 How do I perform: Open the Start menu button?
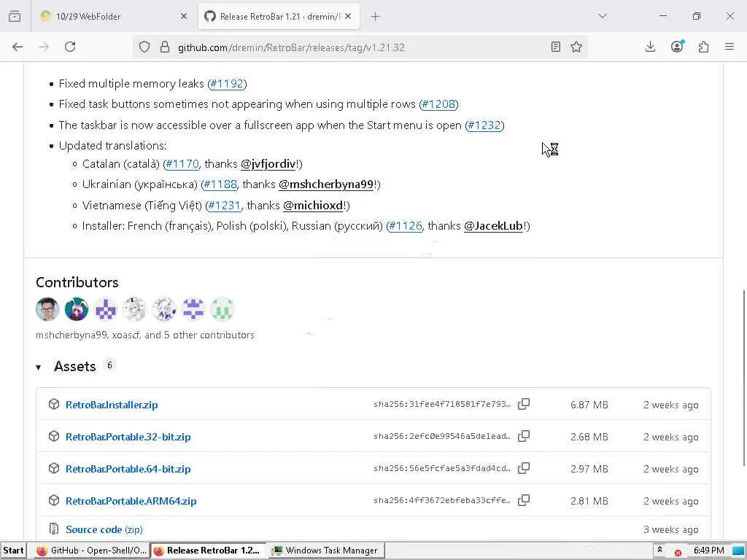(x=13, y=551)
